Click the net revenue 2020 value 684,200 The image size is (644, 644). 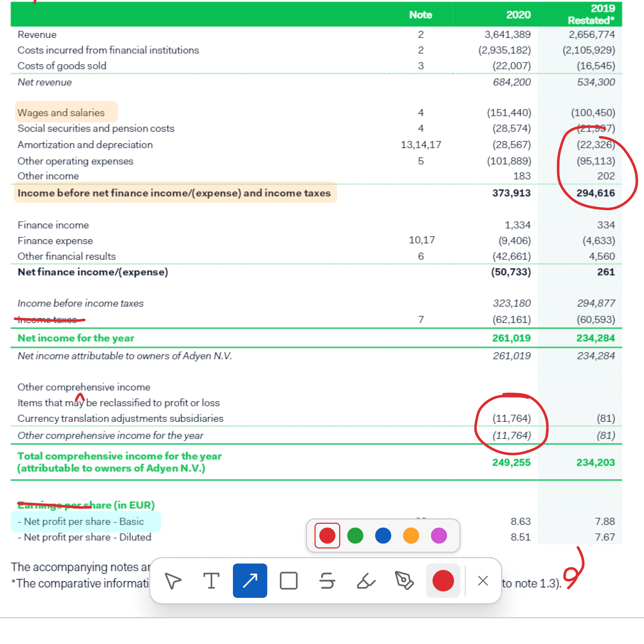point(512,82)
